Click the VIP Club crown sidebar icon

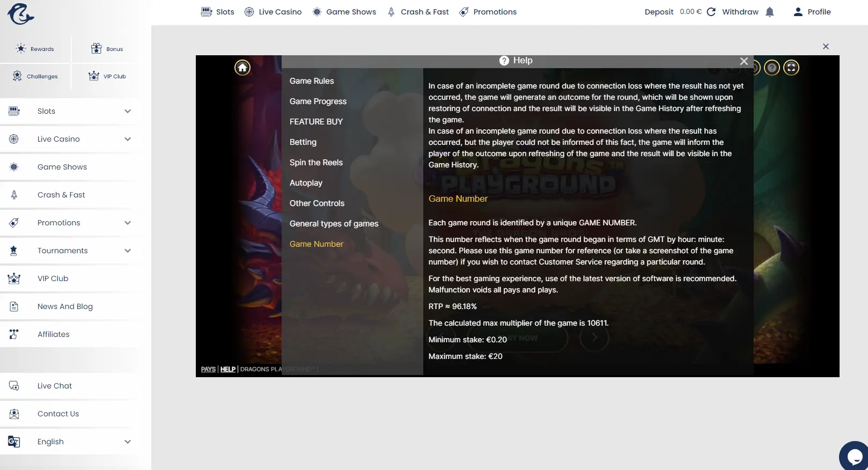click(14, 278)
